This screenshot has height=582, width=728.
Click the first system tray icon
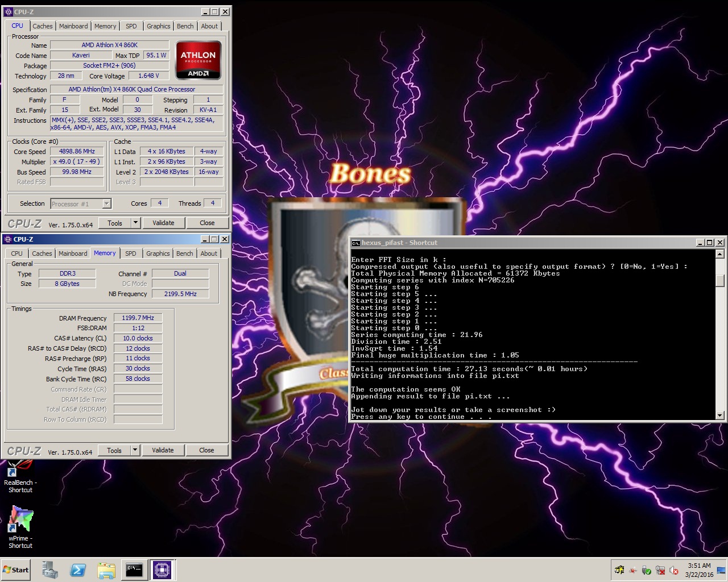pyautogui.click(x=619, y=570)
